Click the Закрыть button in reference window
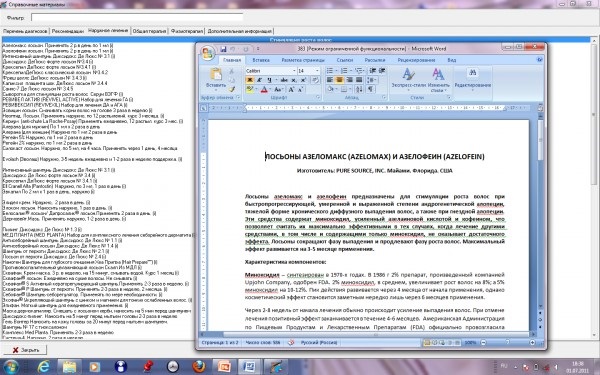This screenshot has width=600, height=375. [25, 350]
